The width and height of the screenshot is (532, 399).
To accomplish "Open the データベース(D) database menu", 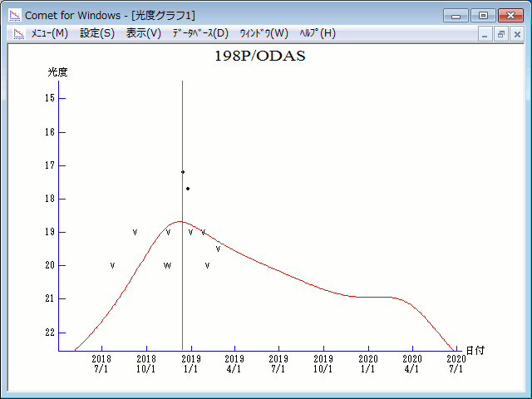I will tap(199, 33).
